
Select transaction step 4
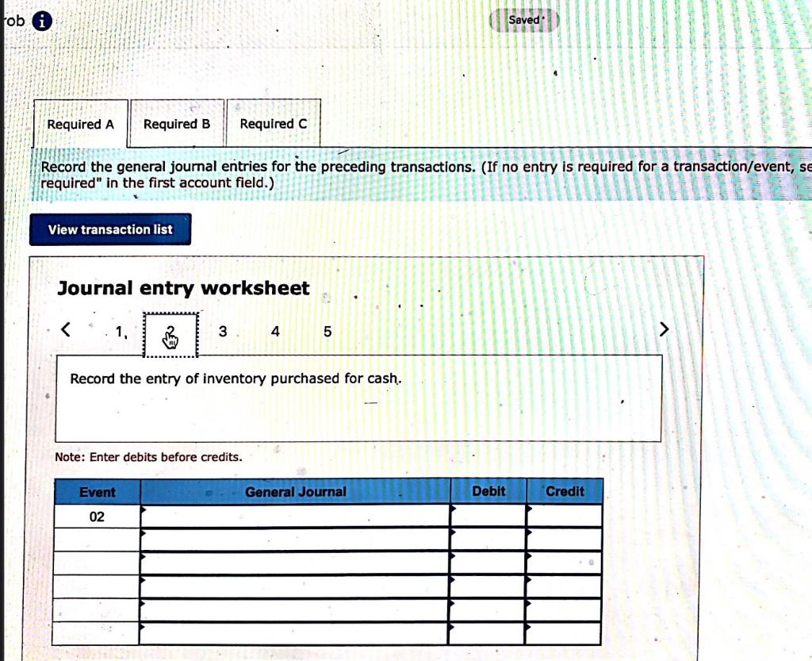coord(274,331)
